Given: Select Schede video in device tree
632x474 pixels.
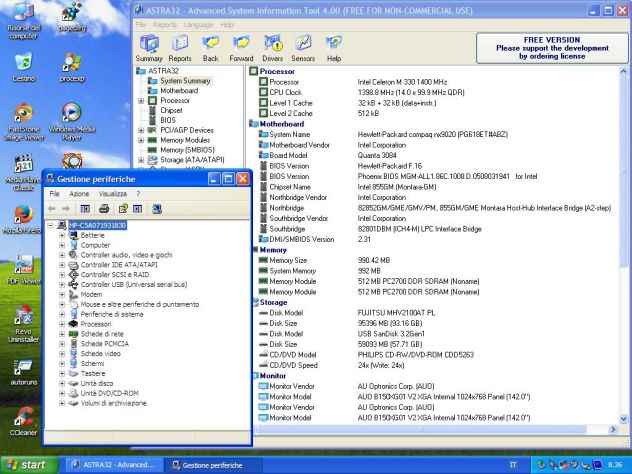Looking at the screenshot, I should click(x=100, y=353).
